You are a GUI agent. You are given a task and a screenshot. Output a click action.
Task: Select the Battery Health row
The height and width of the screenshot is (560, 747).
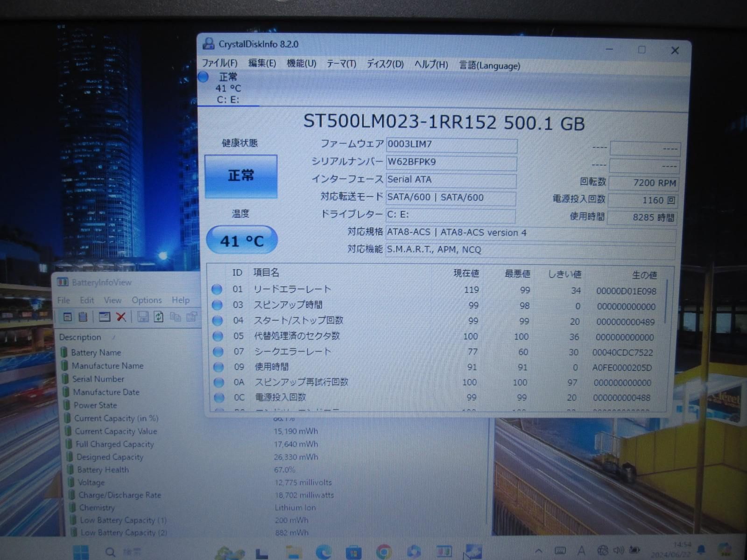coord(103,469)
